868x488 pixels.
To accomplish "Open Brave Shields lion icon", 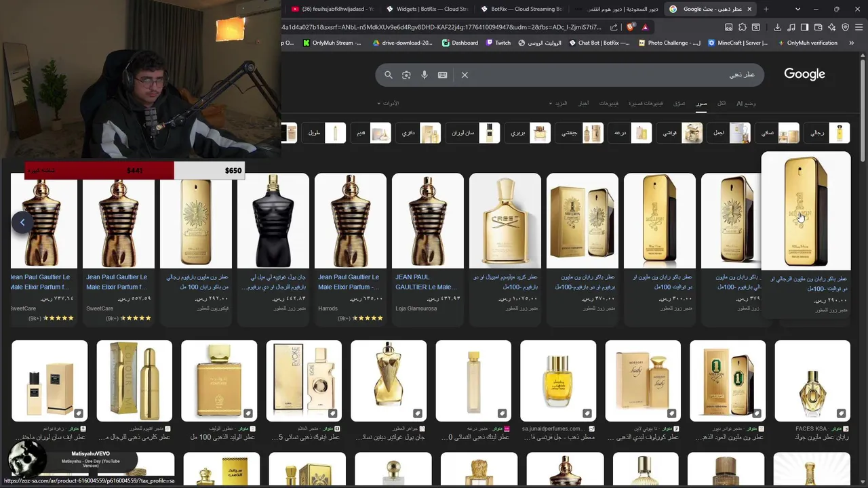I will coord(631,27).
